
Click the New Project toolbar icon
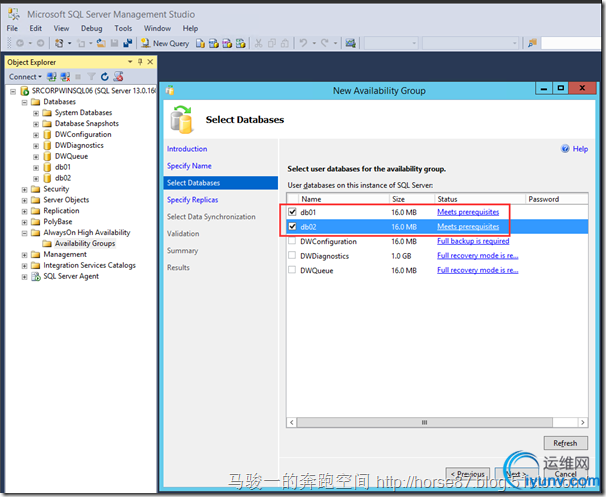click(59, 43)
